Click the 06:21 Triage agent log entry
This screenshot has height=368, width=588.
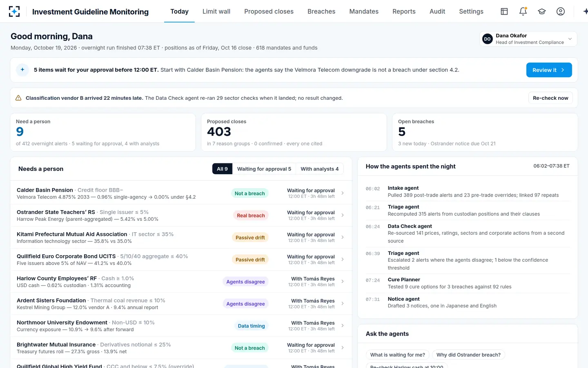point(468,211)
